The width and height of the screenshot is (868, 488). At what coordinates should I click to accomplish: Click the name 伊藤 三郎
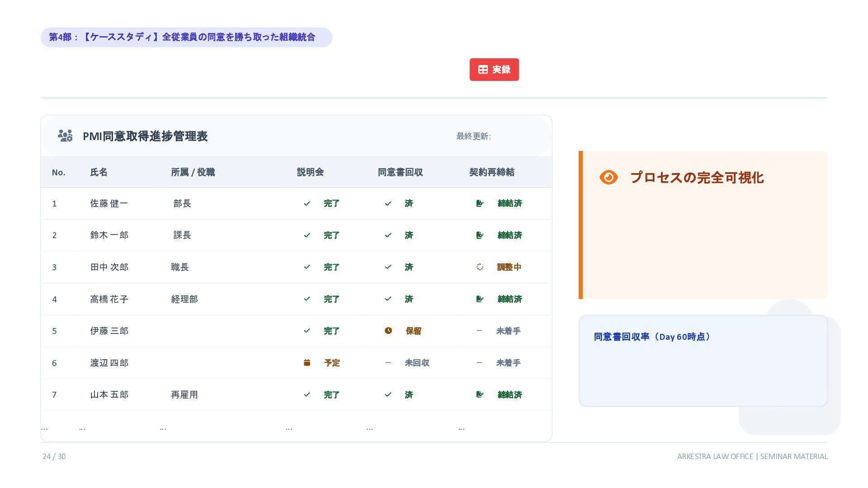[x=109, y=331]
